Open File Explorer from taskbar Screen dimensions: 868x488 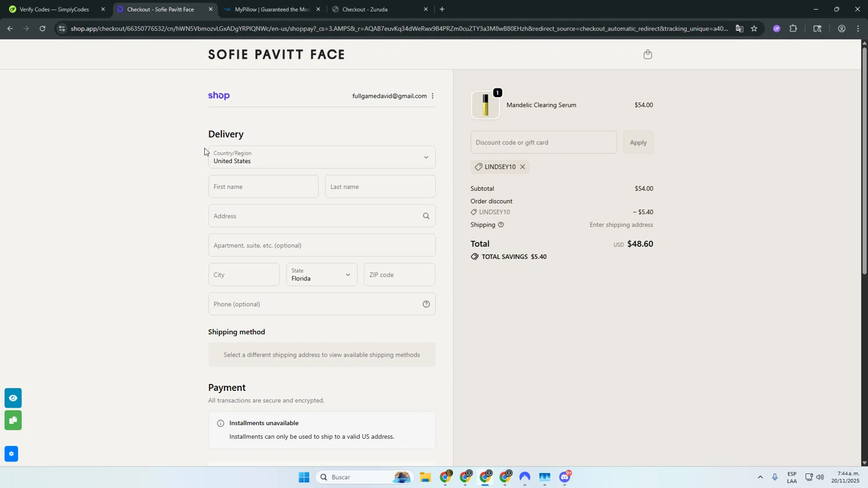click(425, 477)
